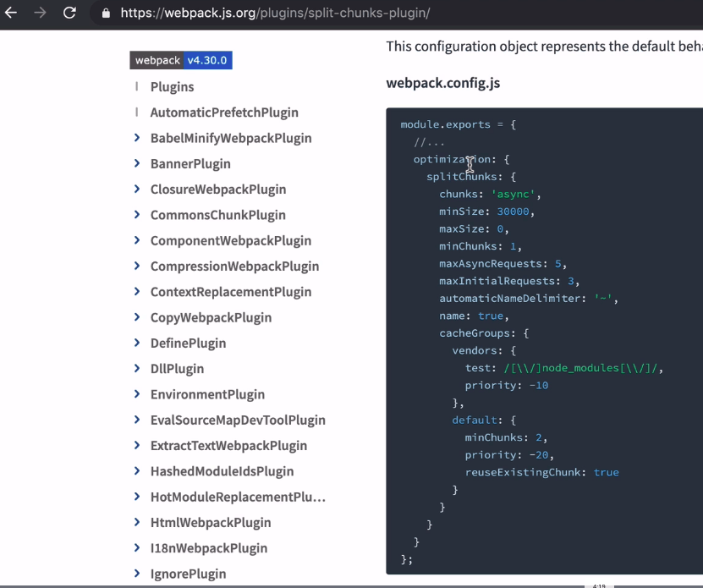The width and height of the screenshot is (703, 588).
Task: Open HotModuleReplacementPlugin sidebar entry
Action: click(x=237, y=497)
